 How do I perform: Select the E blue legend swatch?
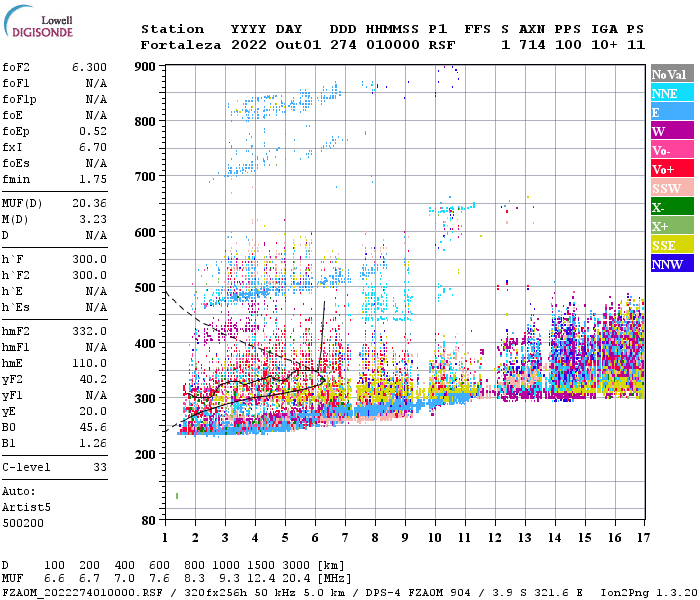(672, 112)
